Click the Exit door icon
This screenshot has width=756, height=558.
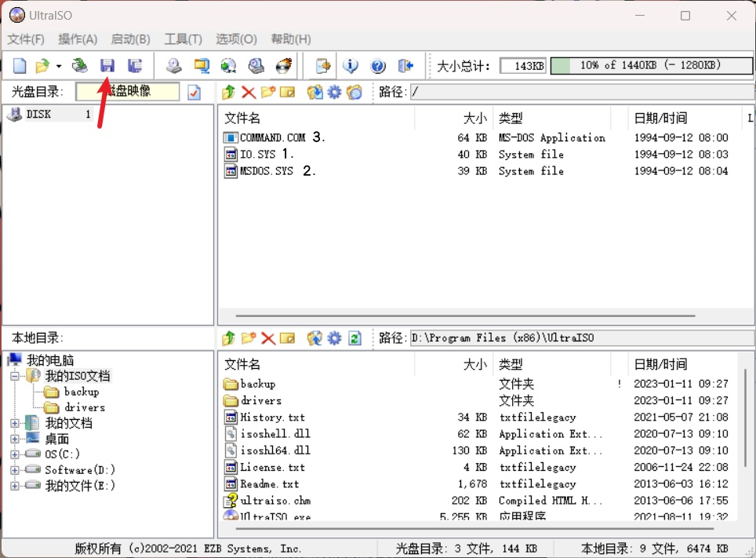click(405, 66)
